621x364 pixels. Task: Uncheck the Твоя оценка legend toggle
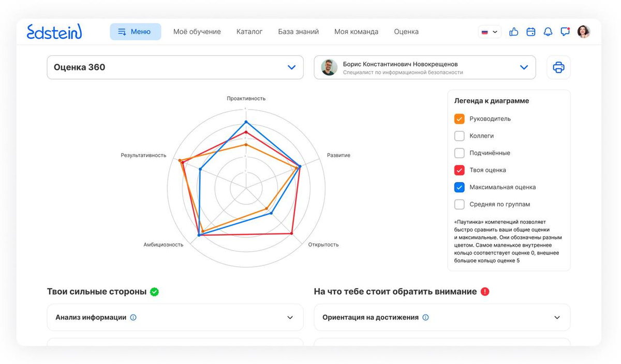click(x=459, y=170)
